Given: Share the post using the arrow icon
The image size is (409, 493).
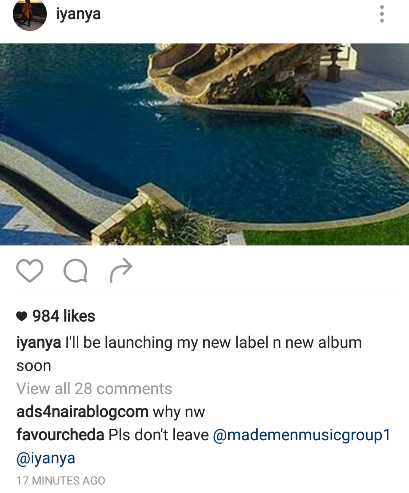Looking at the screenshot, I should 121,270.
